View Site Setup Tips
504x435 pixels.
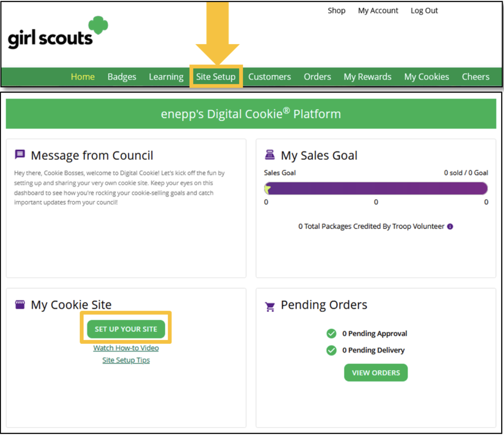pyautogui.click(x=126, y=360)
